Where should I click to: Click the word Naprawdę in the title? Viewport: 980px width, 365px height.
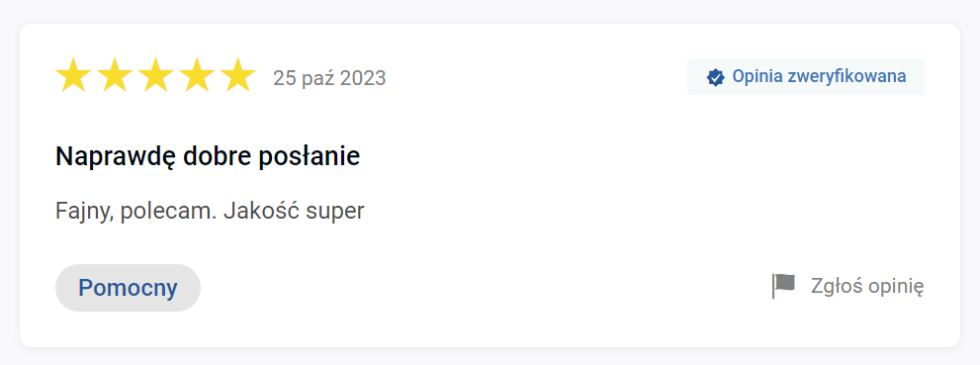click(116, 157)
